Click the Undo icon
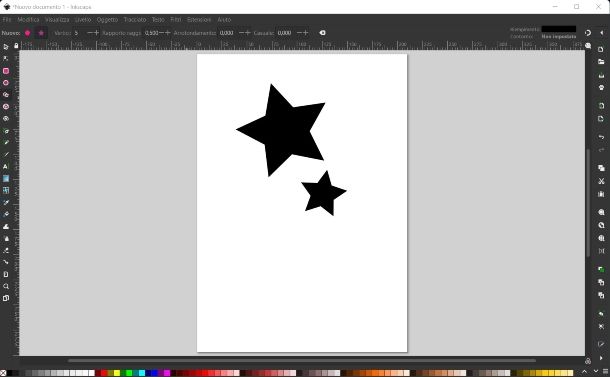Screen dimensions: 610x377 (x=601, y=137)
